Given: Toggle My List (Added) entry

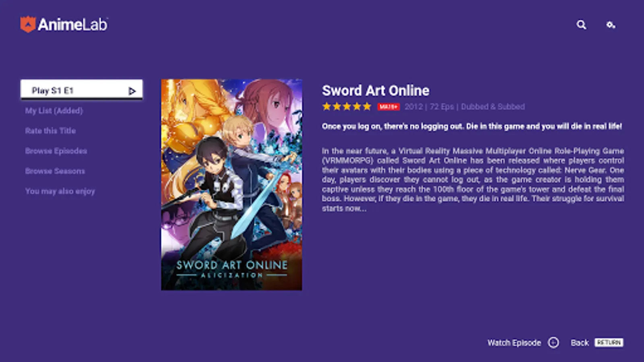Looking at the screenshot, I should (54, 111).
